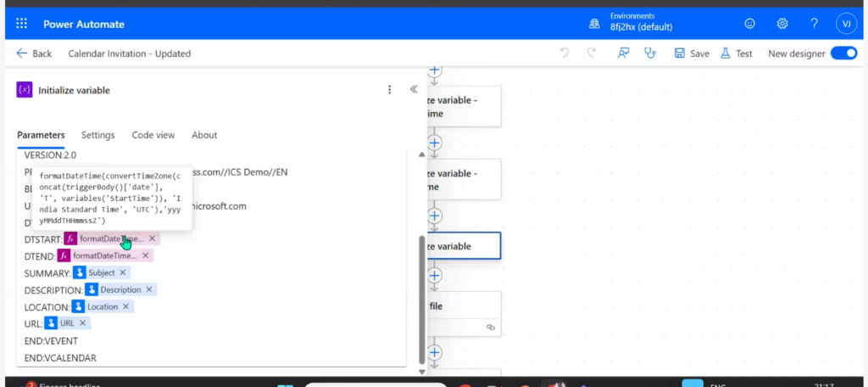Switch to the Parameters tab
The image size is (868, 387).
pyautogui.click(x=41, y=135)
